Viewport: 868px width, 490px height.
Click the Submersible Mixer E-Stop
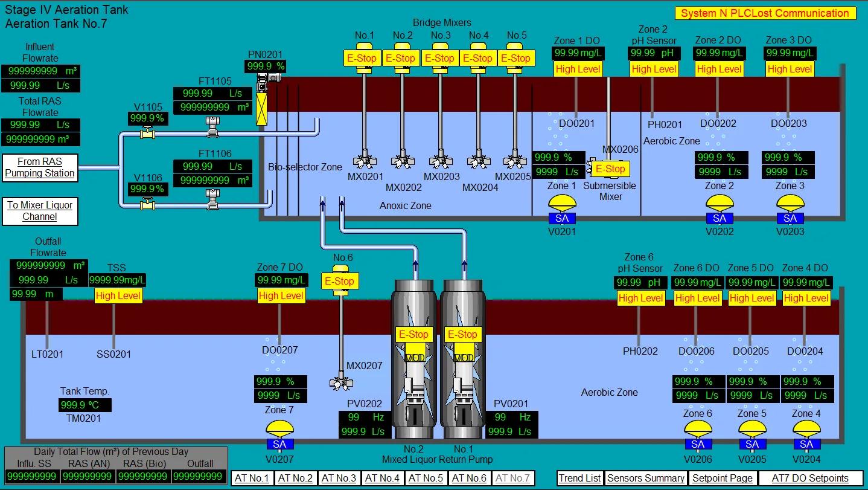(611, 169)
